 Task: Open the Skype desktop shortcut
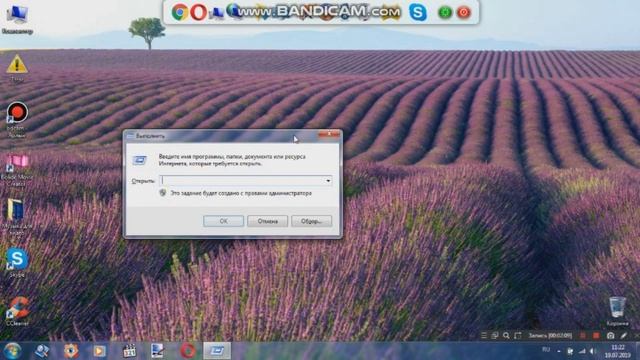(17, 262)
